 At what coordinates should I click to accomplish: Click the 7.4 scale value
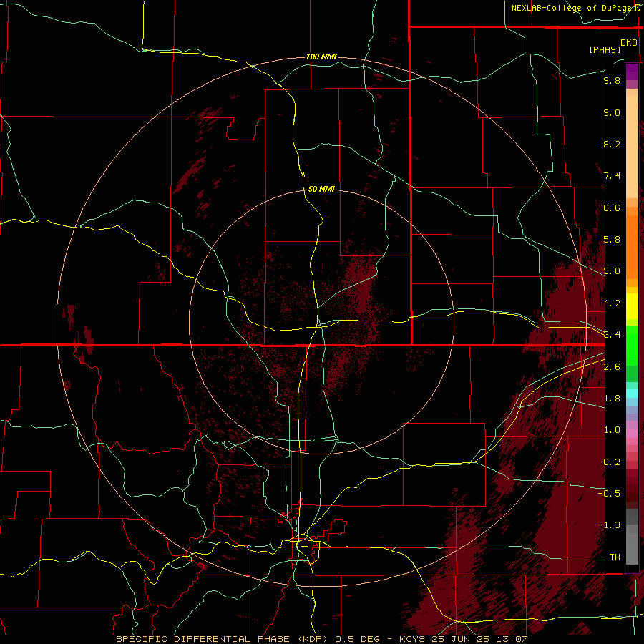[612, 176]
